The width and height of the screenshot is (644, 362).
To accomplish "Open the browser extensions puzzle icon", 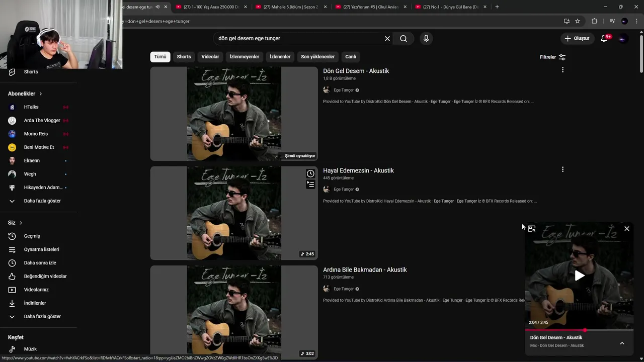I will click(594, 21).
